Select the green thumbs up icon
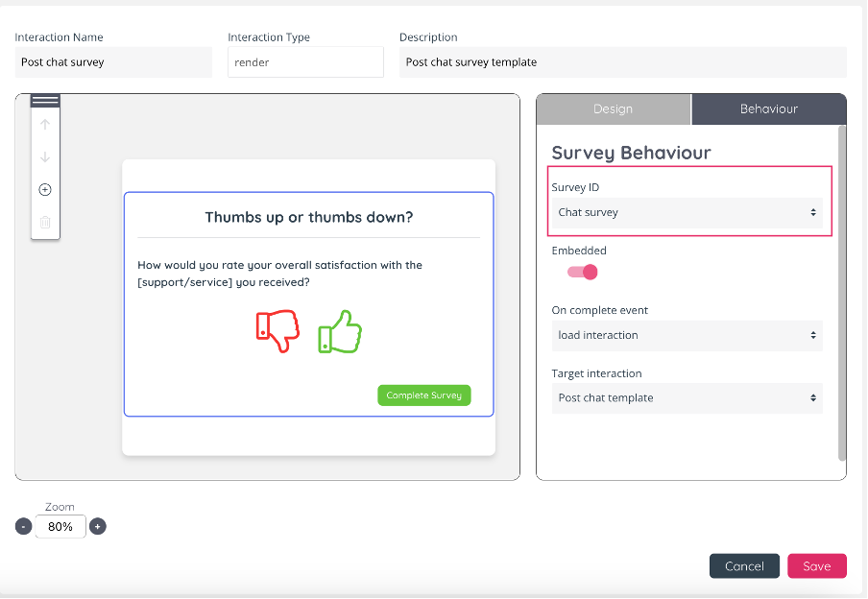The image size is (868, 599). point(340,331)
